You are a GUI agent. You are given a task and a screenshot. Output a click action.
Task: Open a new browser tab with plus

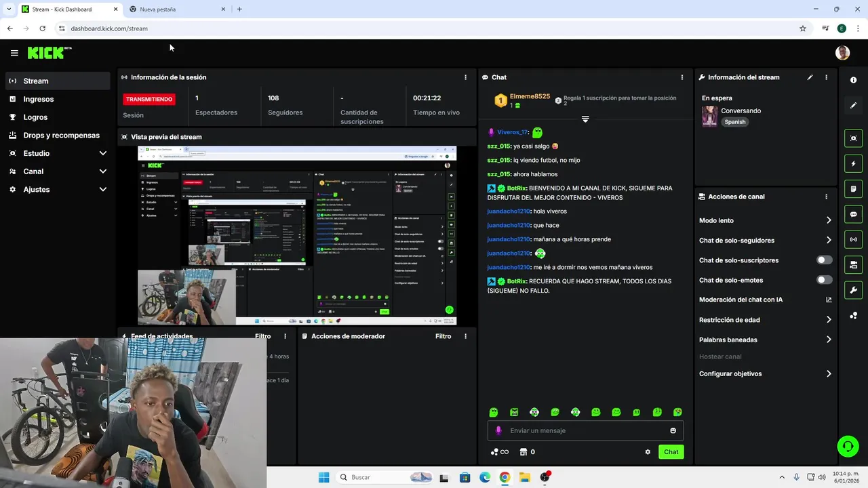coord(239,9)
